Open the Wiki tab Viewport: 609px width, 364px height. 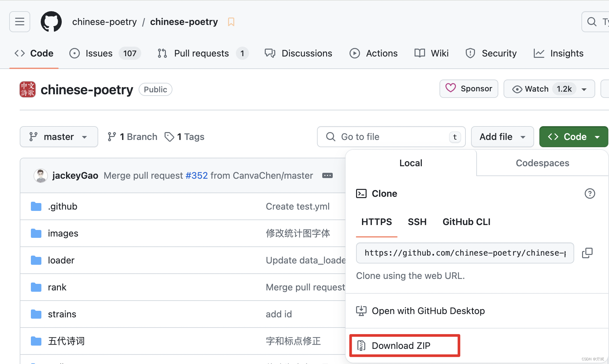click(431, 53)
